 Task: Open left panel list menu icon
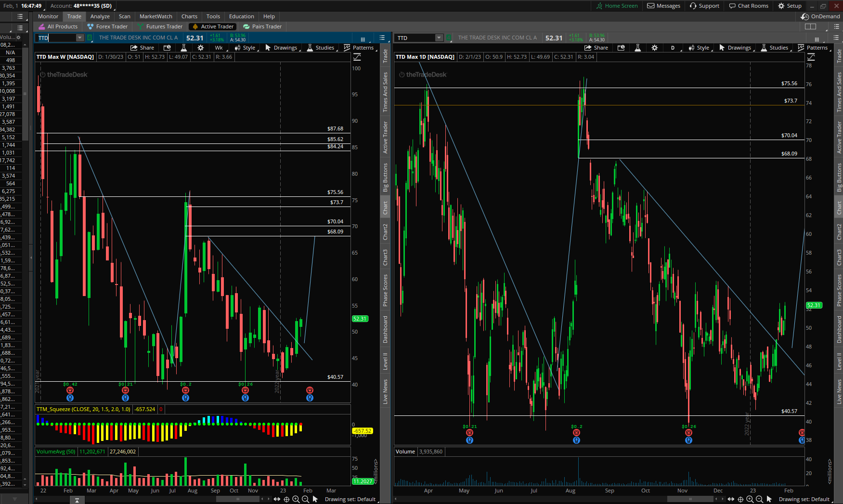(382, 38)
